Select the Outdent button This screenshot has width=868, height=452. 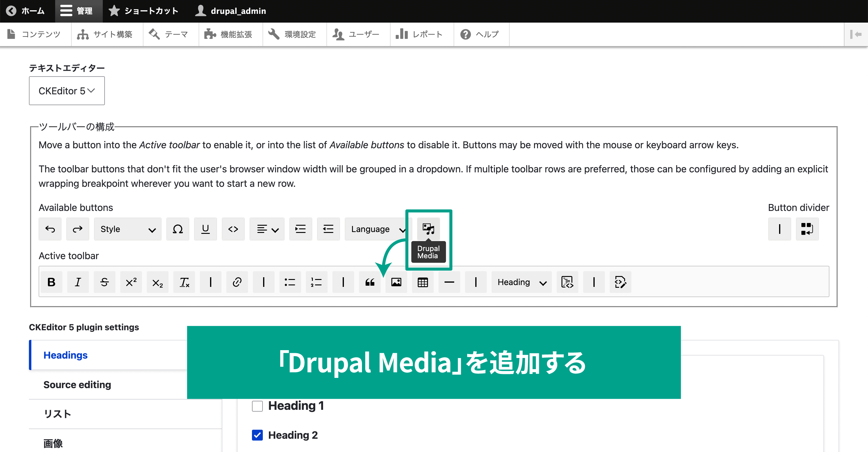(328, 229)
